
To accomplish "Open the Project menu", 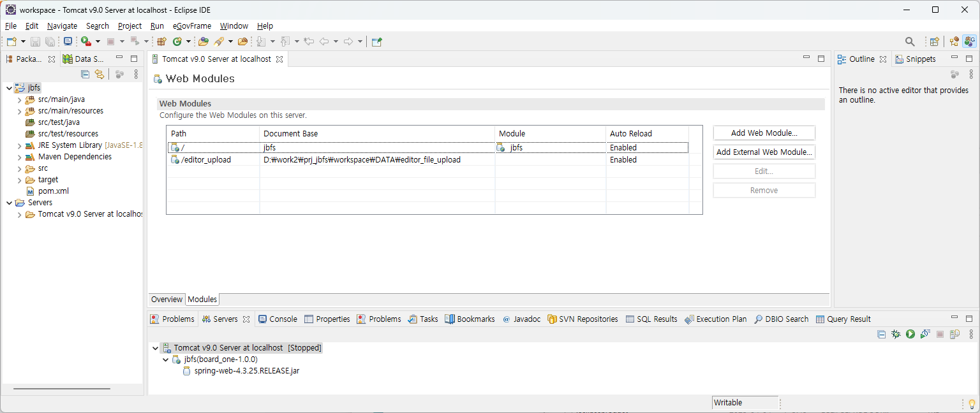I will pos(130,26).
